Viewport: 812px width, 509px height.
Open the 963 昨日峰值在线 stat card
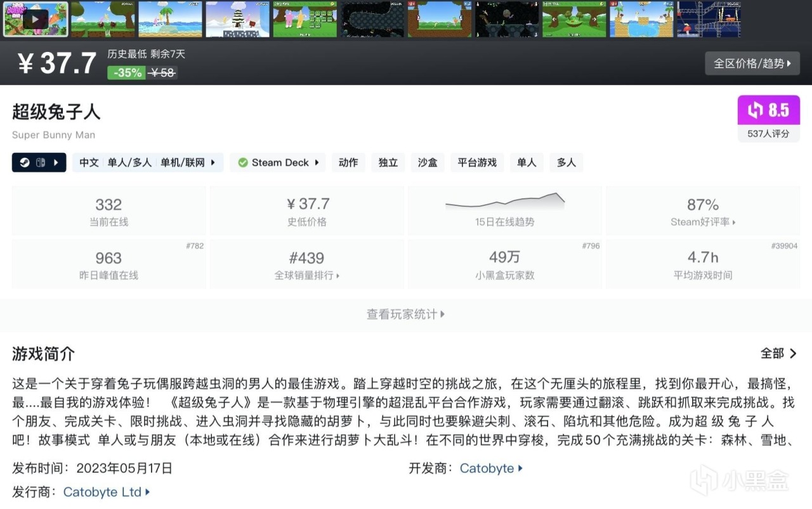pyautogui.click(x=108, y=265)
